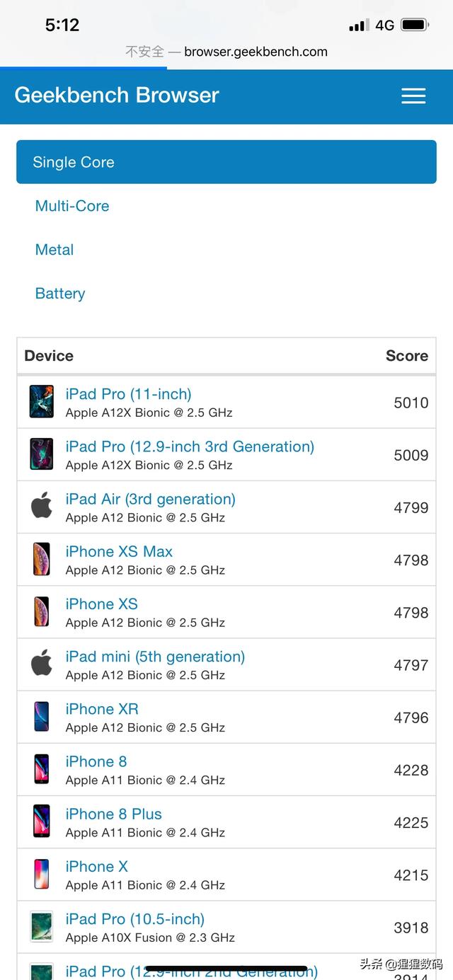453x980 pixels.
Task: Tap the iPhone X device icon
Action: tap(42, 874)
